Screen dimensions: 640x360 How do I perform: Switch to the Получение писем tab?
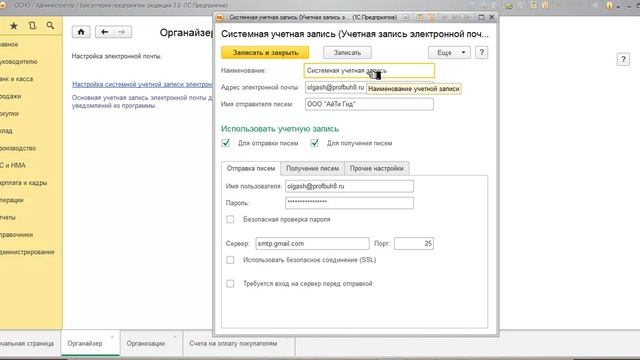pyautogui.click(x=312, y=168)
